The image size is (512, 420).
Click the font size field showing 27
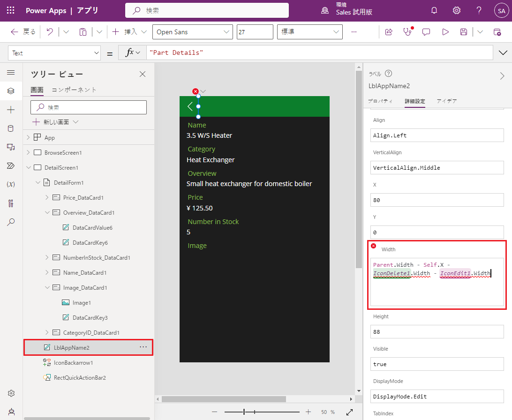point(255,32)
